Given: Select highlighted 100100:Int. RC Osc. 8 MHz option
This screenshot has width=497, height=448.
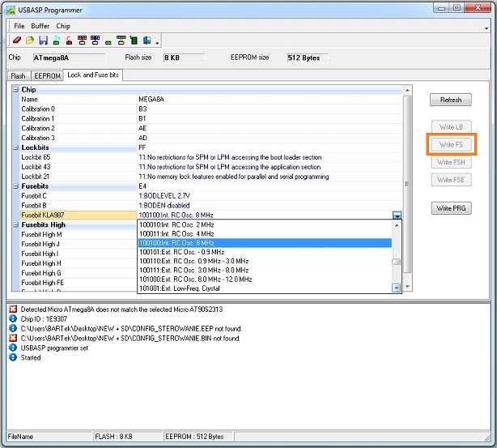Looking at the screenshot, I should coord(265,243).
